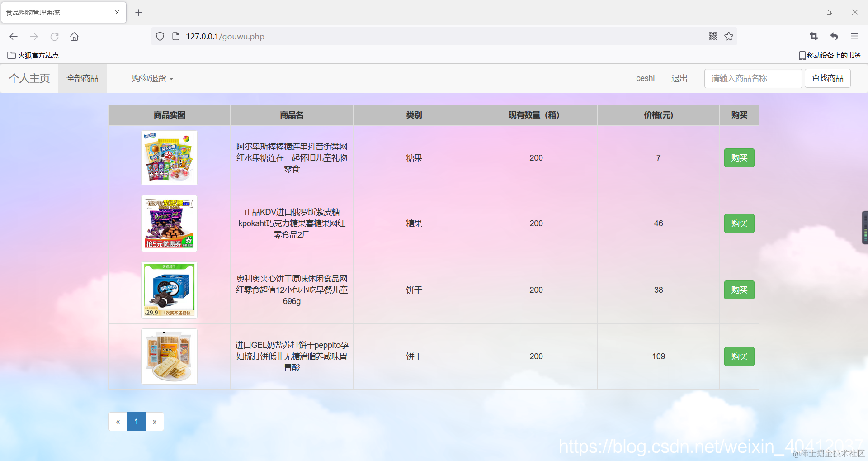Click 购买 for the Oreo cookies product
Screen dimensions: 868x461
(739, 290)
